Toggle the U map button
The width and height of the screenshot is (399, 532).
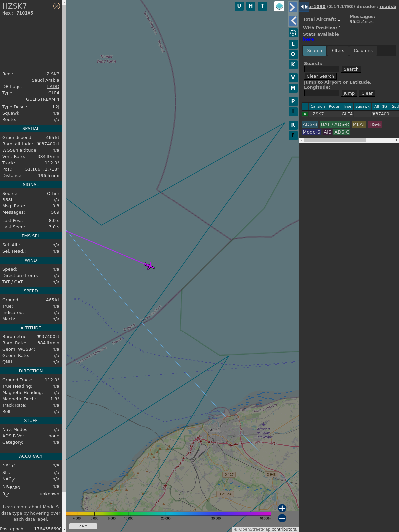pyautogui.click(x=239, y=6)
